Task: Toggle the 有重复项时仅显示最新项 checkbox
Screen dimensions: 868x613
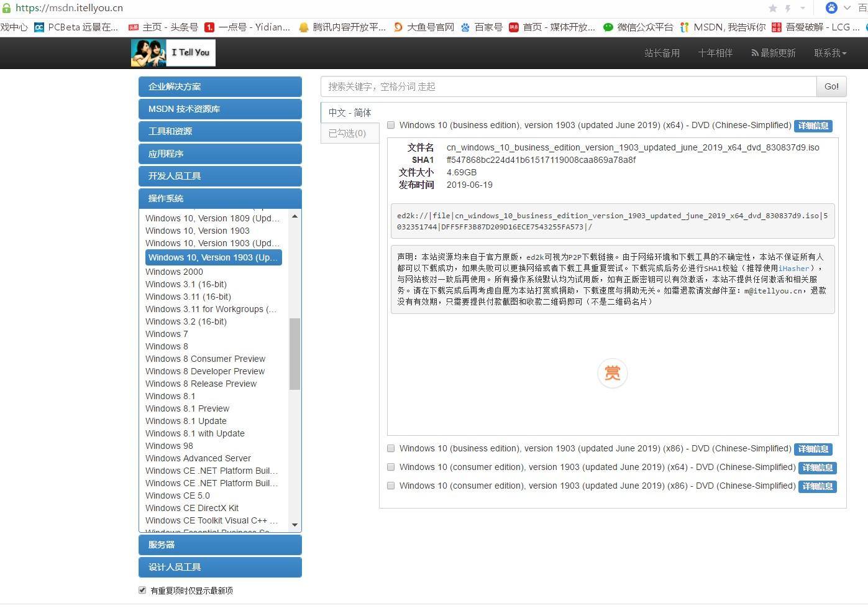Action: pos(142,590)
